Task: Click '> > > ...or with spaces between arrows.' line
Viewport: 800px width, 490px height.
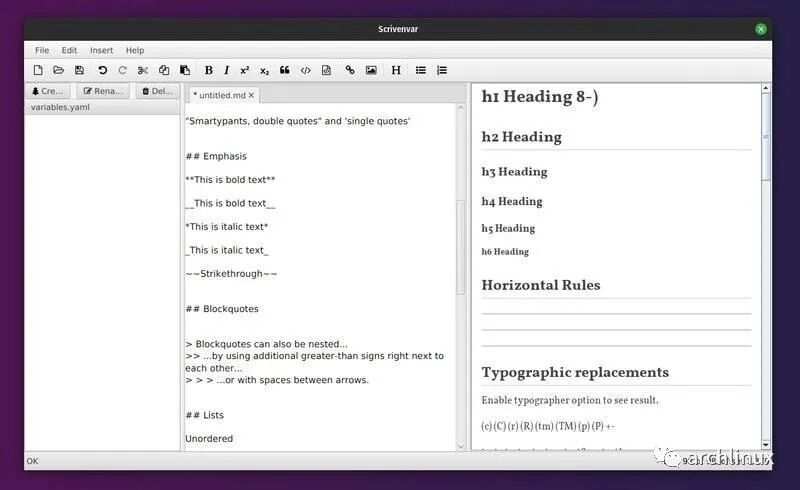Action: 277,380
